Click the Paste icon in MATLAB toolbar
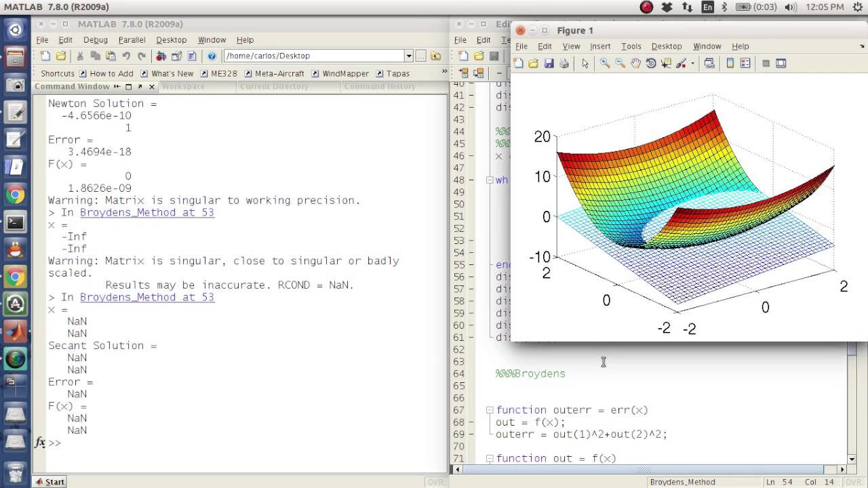This screenshot has height=488, width=868. click(x=111, y=56)
